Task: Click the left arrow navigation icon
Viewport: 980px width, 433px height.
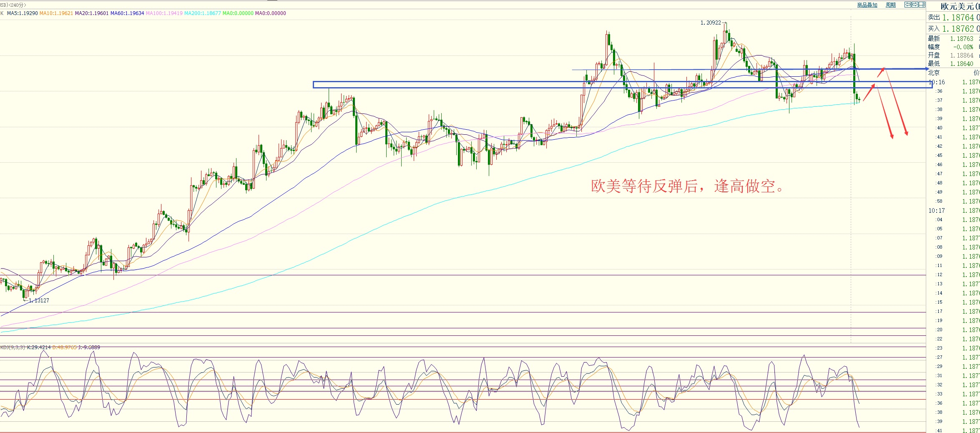Action: [907, 5]
